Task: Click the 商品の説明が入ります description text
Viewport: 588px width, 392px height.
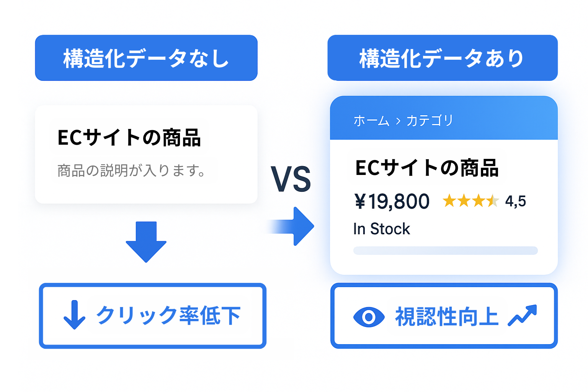Action: (131, 170)
